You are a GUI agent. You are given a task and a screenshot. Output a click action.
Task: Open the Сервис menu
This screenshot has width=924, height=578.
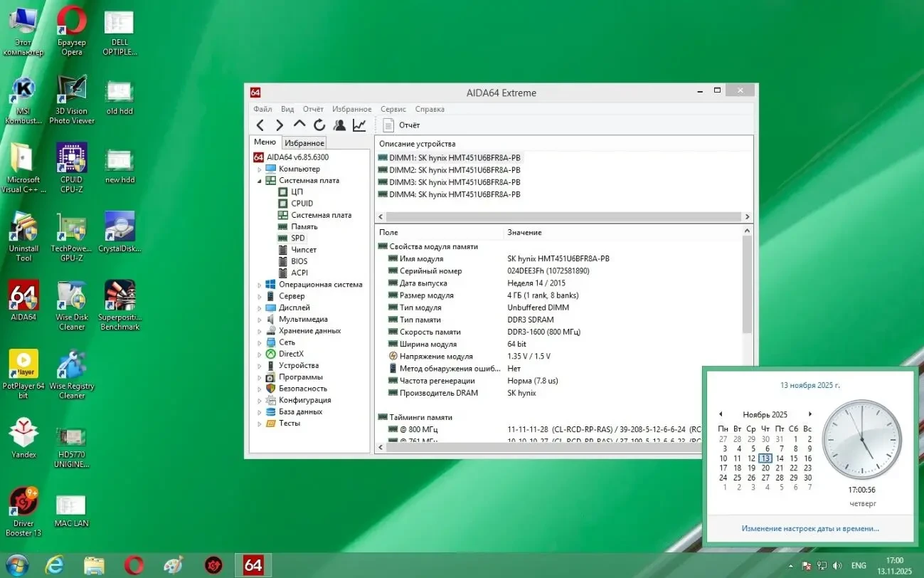tap(393, 109)
